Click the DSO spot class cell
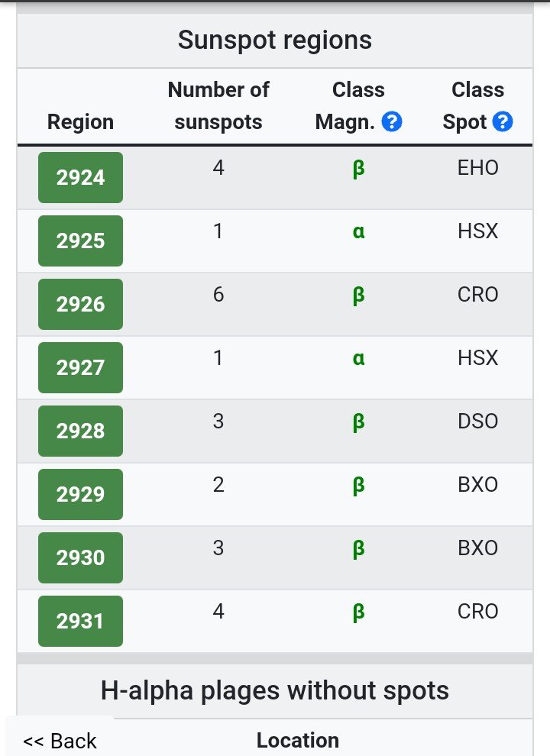Image resolution: width=550 pixels, height=756 pixels. coord(477,422)
